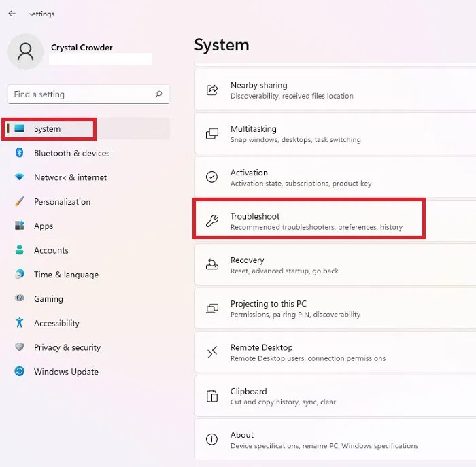
Task: Click the Projecting to this PC icon
Action: coord(212,309)
